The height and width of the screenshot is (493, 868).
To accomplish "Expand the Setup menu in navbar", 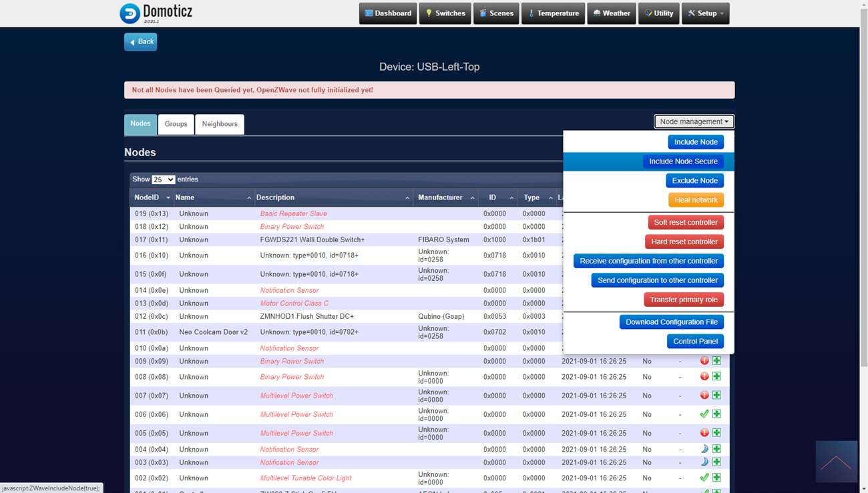I will coord(705,13).
